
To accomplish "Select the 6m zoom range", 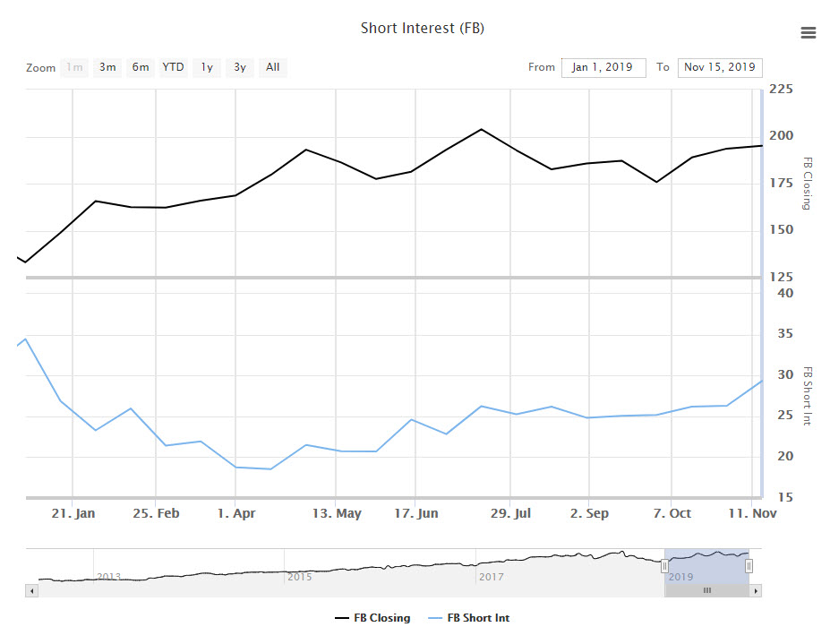I will point(141,67).
